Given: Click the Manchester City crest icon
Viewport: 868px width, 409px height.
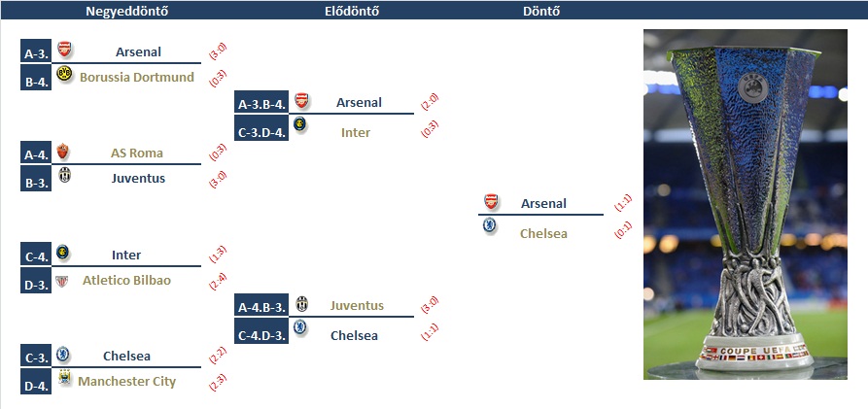Looking at the screenshot, I should 65,378.
